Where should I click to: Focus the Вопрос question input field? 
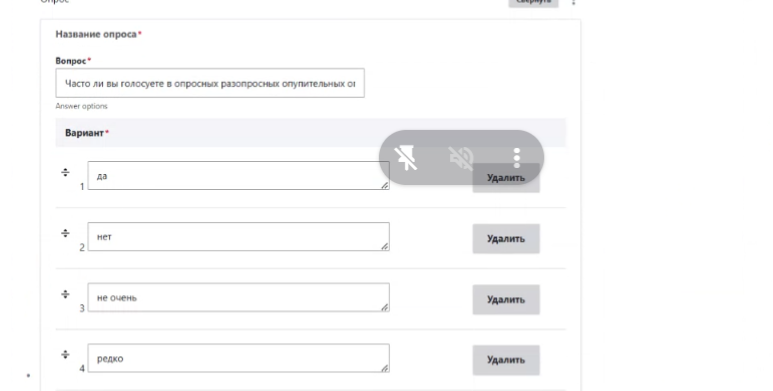[210, 83]
